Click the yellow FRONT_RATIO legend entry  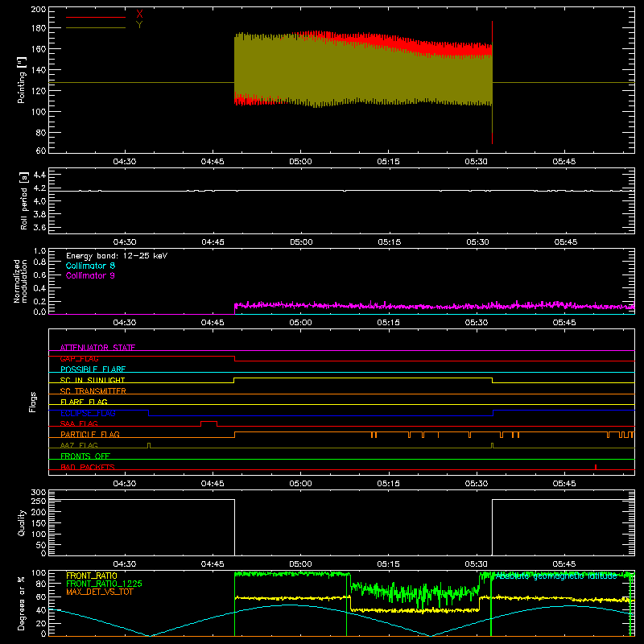click(92, 576)
